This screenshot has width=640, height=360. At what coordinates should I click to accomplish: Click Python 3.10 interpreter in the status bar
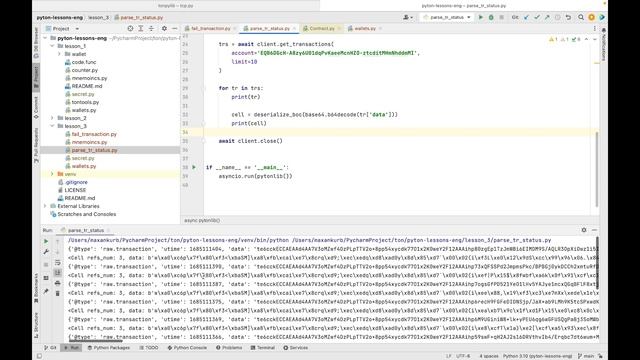coord(537,356)
